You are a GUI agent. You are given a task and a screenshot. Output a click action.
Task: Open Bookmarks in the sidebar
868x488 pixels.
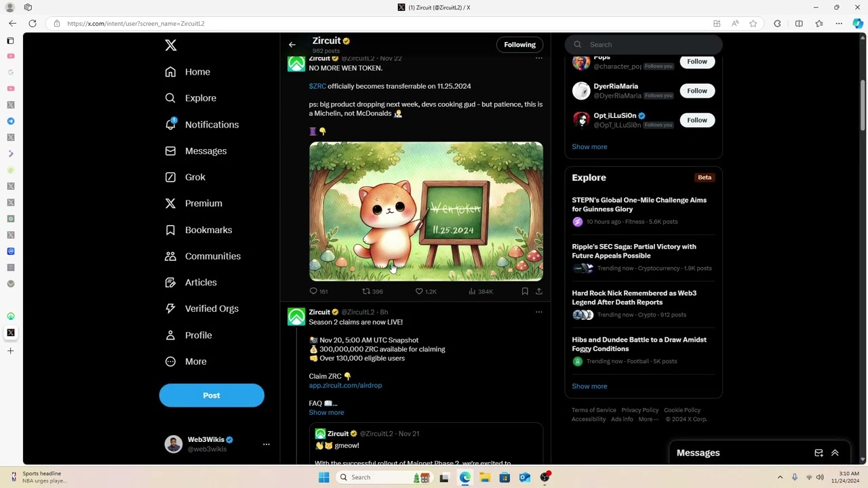click(199, 230)
